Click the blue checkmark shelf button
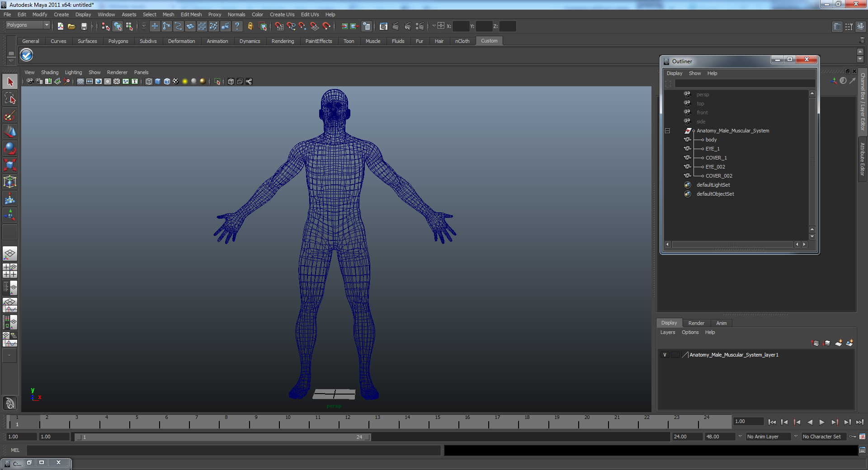Image resolution: width=868 pixels, height=470 pixels. point(27,55)
